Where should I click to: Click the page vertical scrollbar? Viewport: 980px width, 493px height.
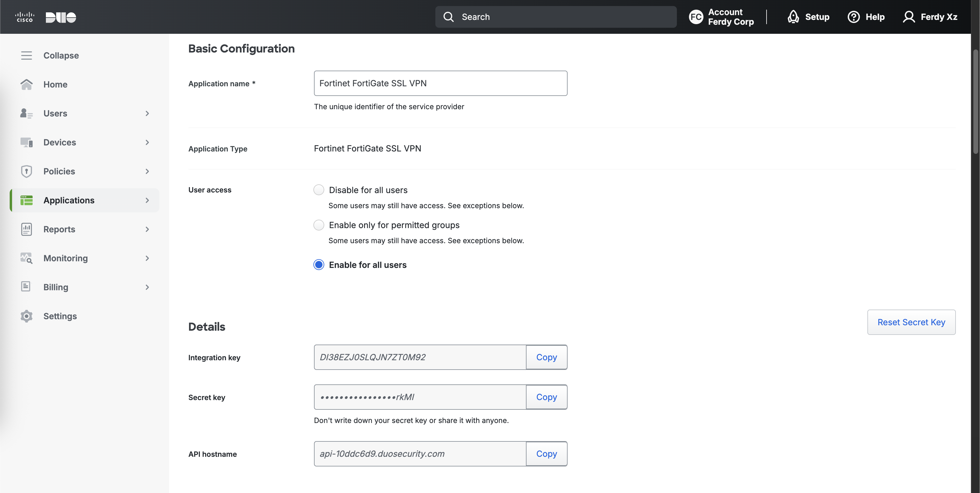[975, 103]
